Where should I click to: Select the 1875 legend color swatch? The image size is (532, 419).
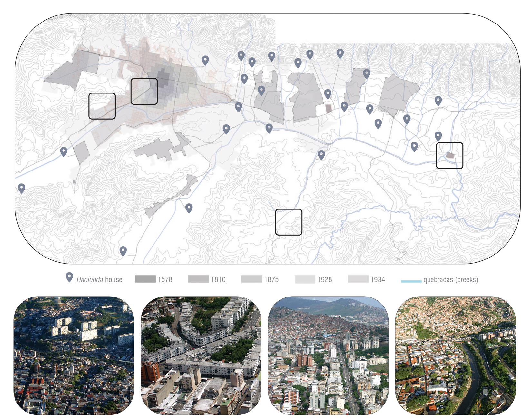click(x=252, y=279)
